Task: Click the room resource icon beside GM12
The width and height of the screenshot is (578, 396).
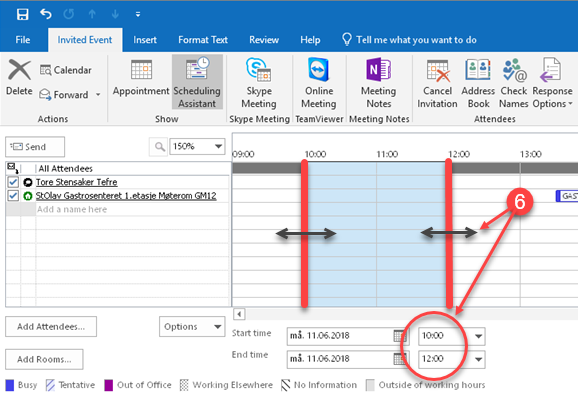Action: [x=28, y=196]
